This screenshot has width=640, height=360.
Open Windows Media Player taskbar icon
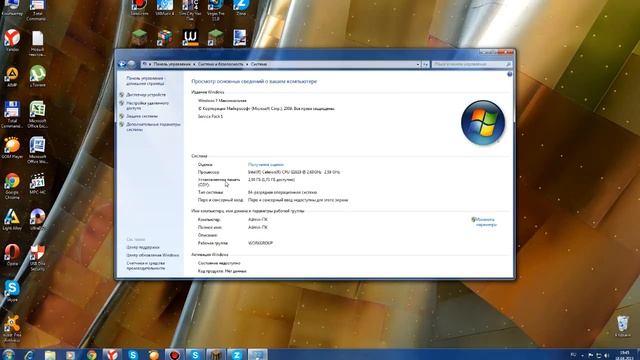tap(71, 355)
